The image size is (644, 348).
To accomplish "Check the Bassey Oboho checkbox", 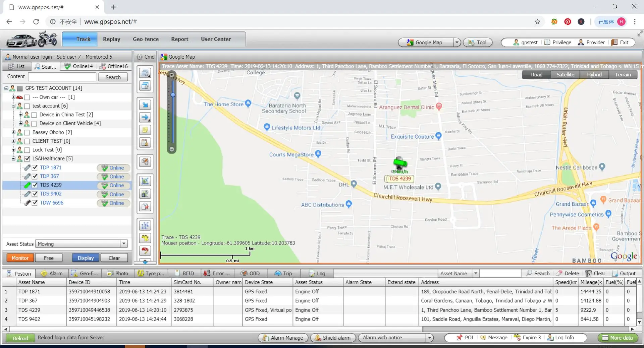I will (27, 132).
